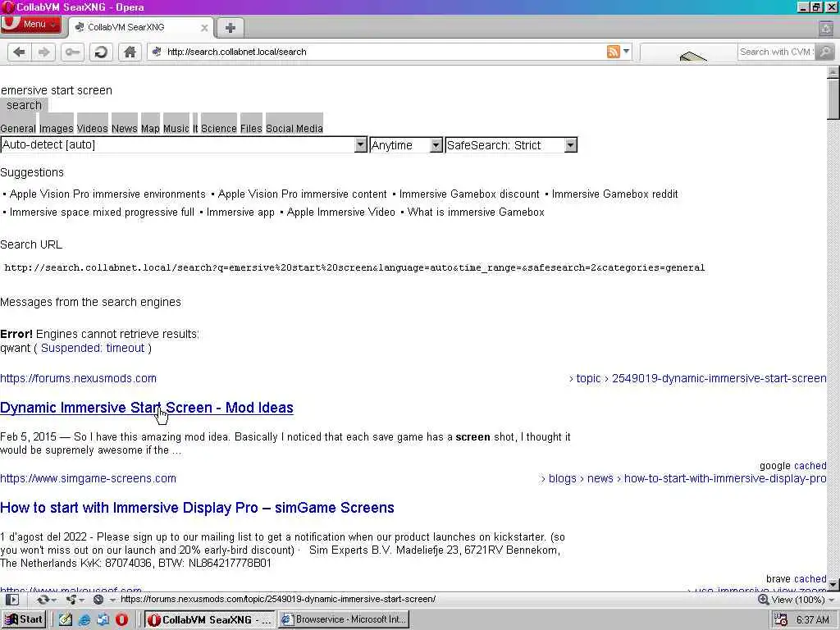Click suggestion What is immersive Gamebox

(476, 212)
